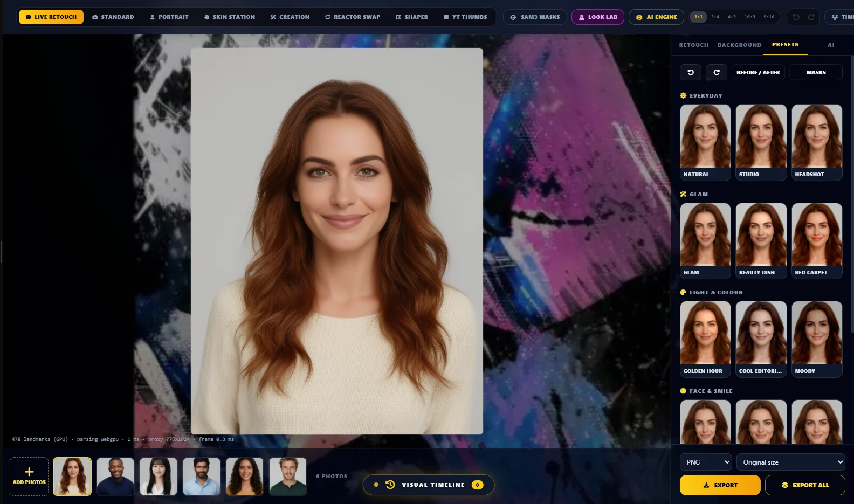The width and height of the screenshot is (854, 504).
Task: Open the Shaper mode
Action: click(412, 17)
